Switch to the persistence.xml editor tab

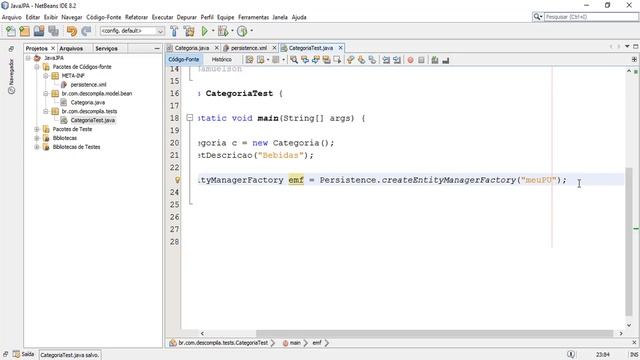coord(249,48)
